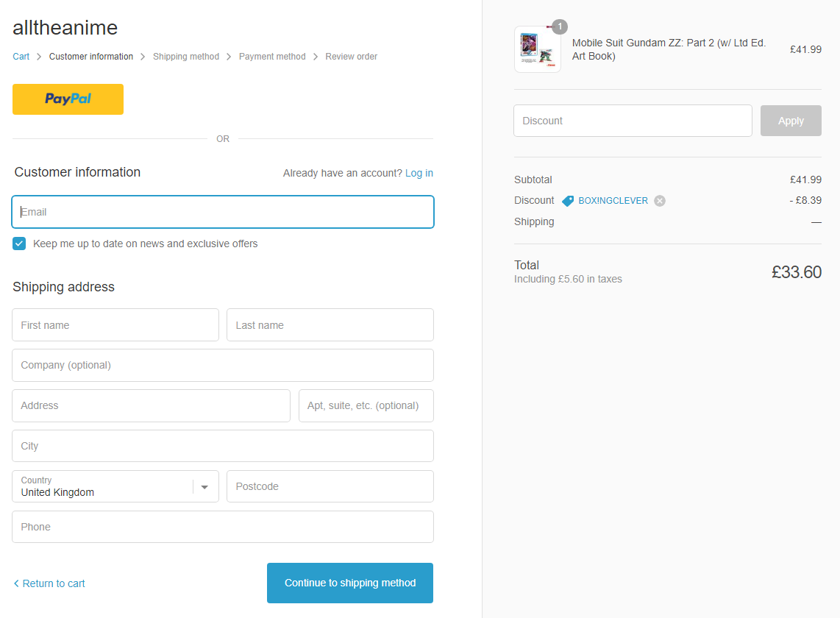This screenshot has width=840, height=618.
Task: Click the Country dropdown arrow
Action: (x=205, y=487)
